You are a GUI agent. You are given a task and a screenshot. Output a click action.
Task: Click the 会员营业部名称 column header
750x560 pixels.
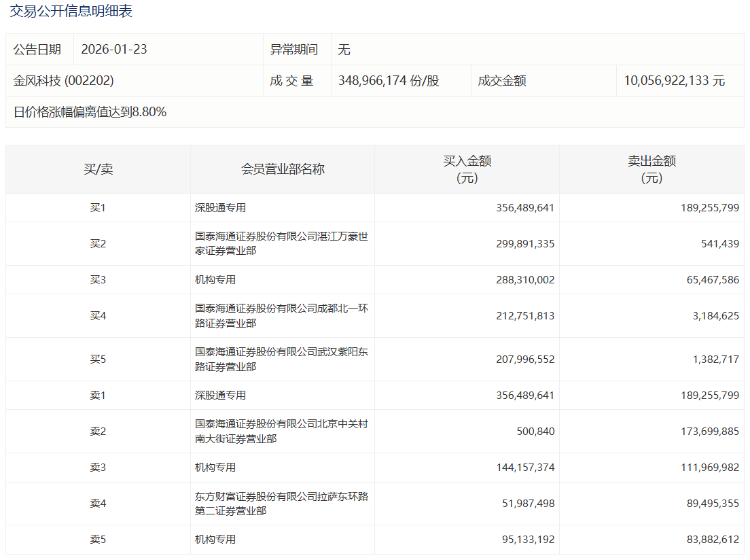[283, 169]
